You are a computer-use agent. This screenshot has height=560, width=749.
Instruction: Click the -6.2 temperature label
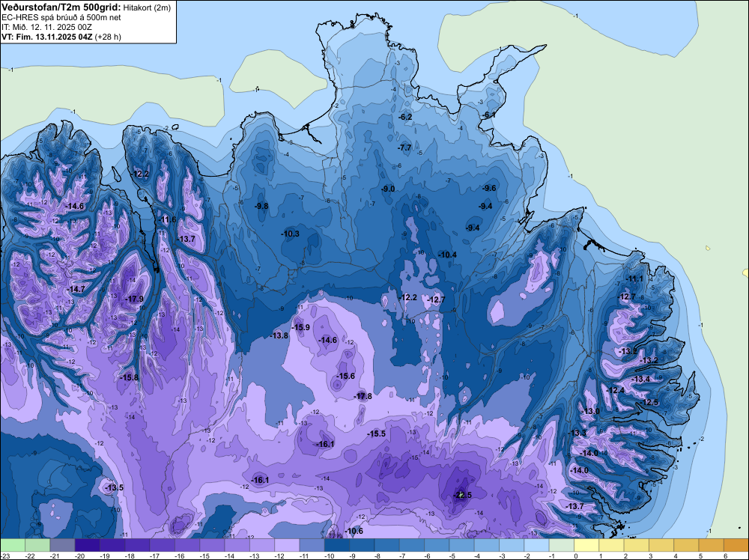(x=405, y=118)
